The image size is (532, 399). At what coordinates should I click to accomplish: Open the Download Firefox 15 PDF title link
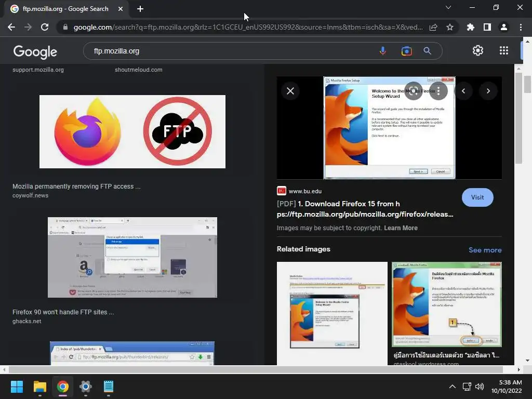click(x=365, y=209)
